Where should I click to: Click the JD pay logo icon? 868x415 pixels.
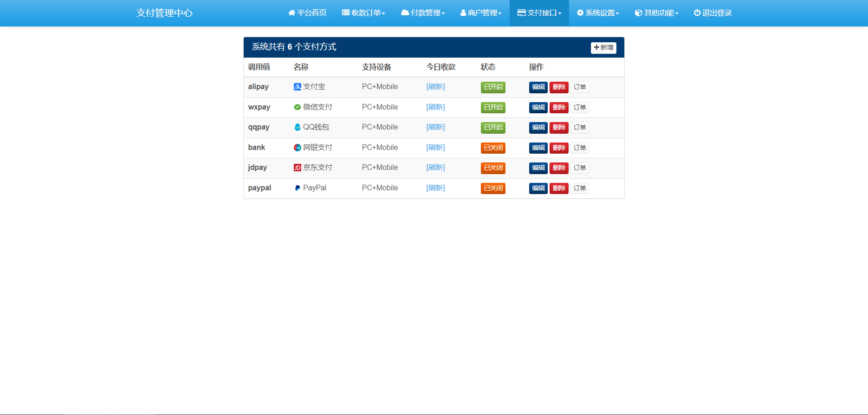pyautogui.click(x=298, y=168)
